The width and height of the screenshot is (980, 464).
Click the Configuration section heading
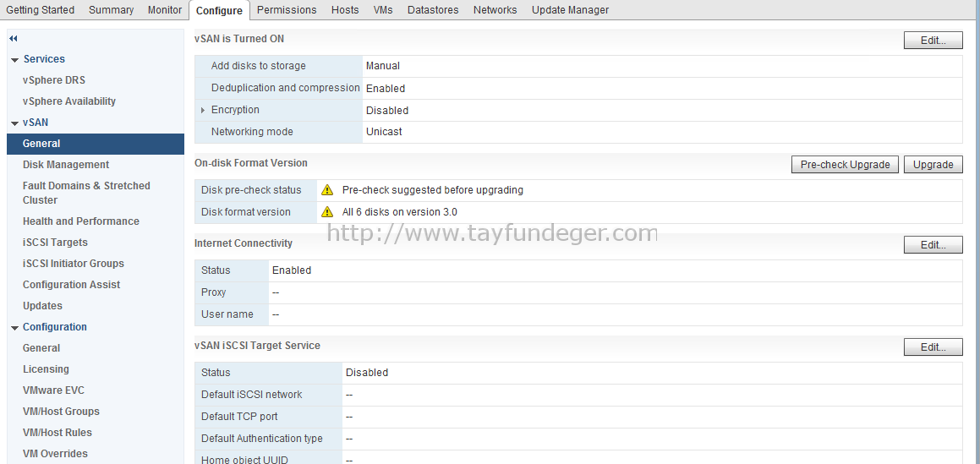pyautogui.click(x=55, y=327)
